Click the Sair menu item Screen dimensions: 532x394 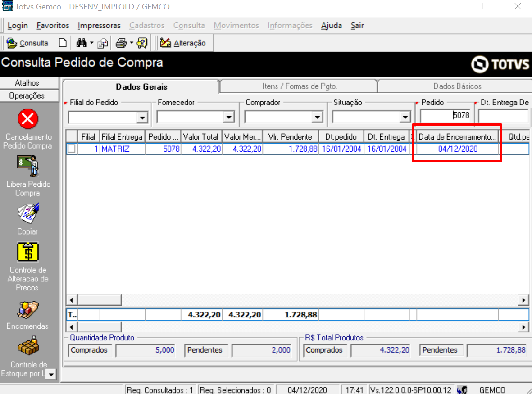point(357,25)
